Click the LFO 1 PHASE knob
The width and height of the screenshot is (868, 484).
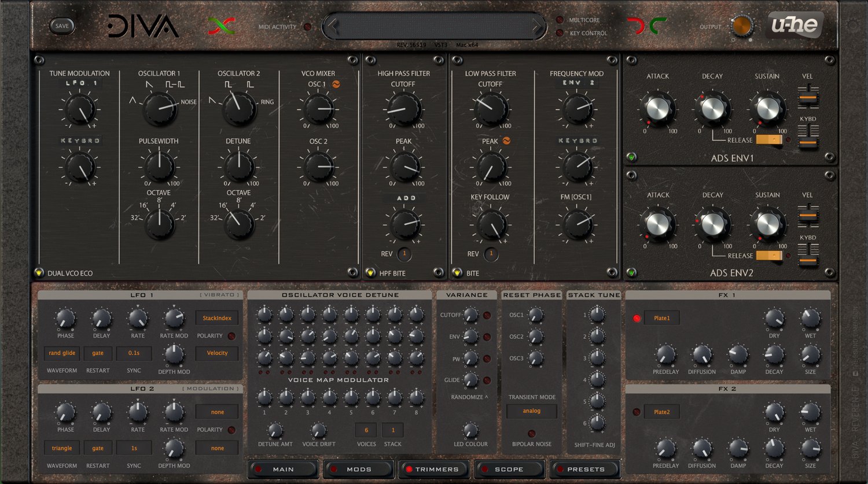65,318
